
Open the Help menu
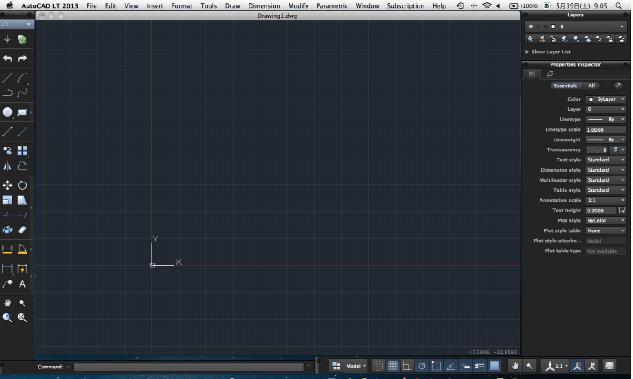439,6
